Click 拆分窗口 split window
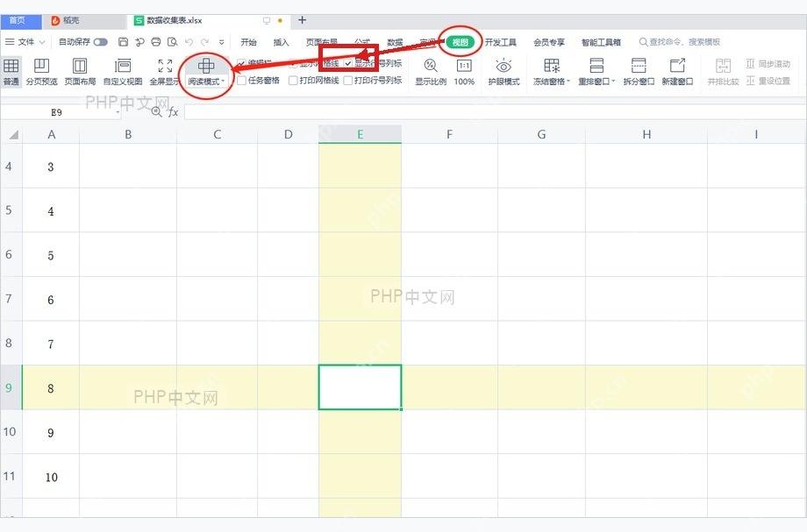This screenshot has height=532, width=807. [x=639, y=72]
